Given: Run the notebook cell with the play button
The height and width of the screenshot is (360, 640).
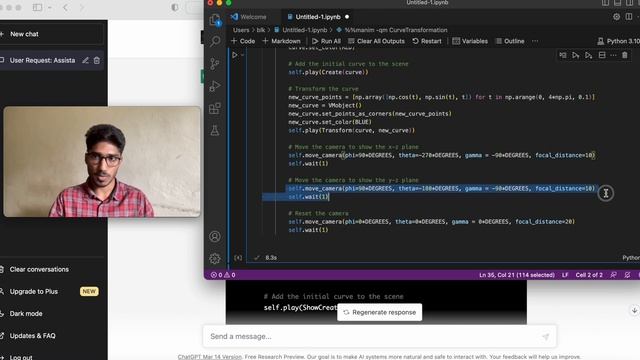Looking at the screenshot, I should click(235, 55).
